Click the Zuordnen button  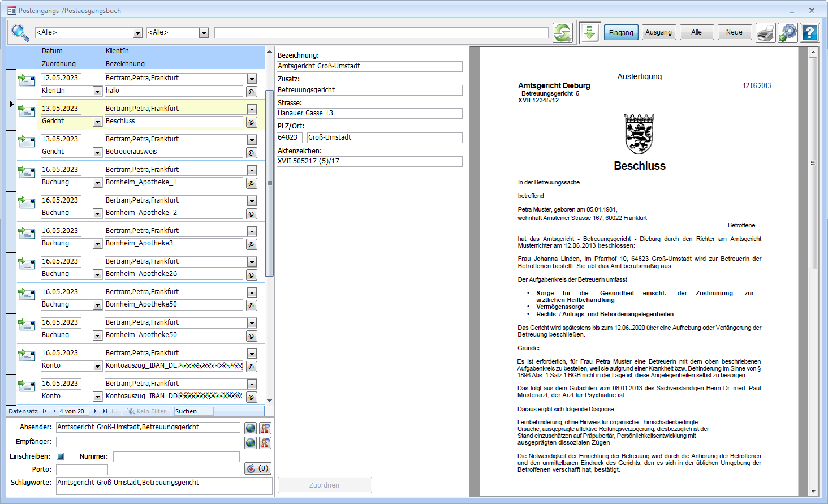(325, 485)
